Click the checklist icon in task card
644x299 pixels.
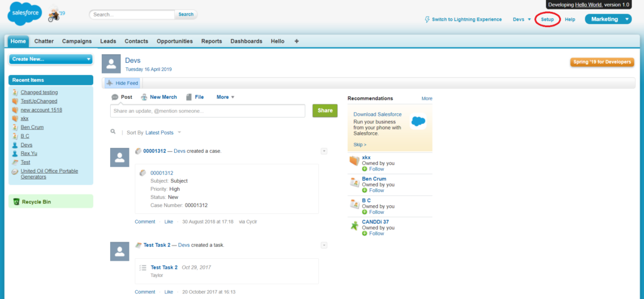point(143,268)
